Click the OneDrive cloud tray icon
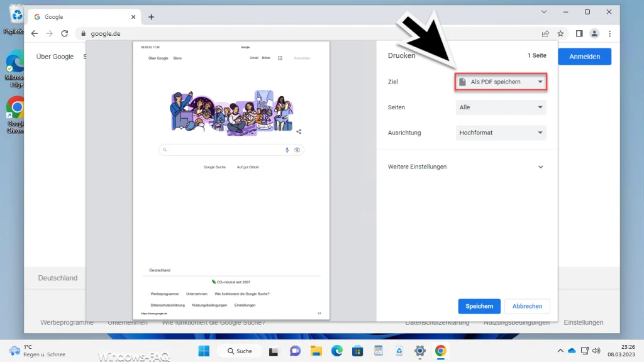Screen dimensions: 644x362 coord(572,351)
